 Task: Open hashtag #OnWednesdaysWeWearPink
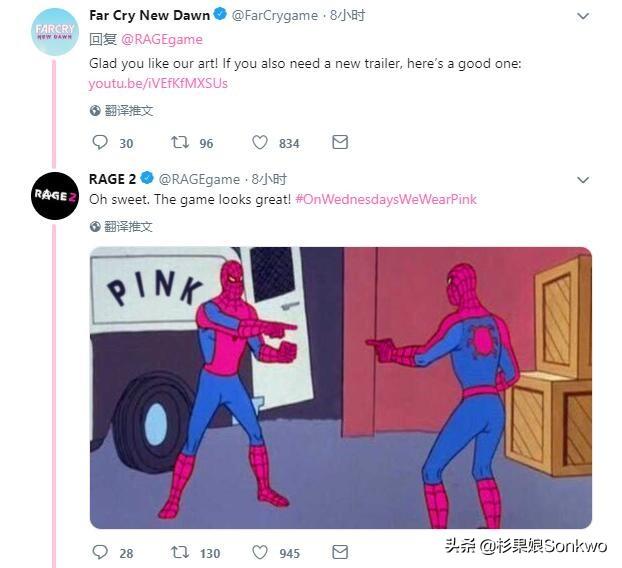pos(386,199)
